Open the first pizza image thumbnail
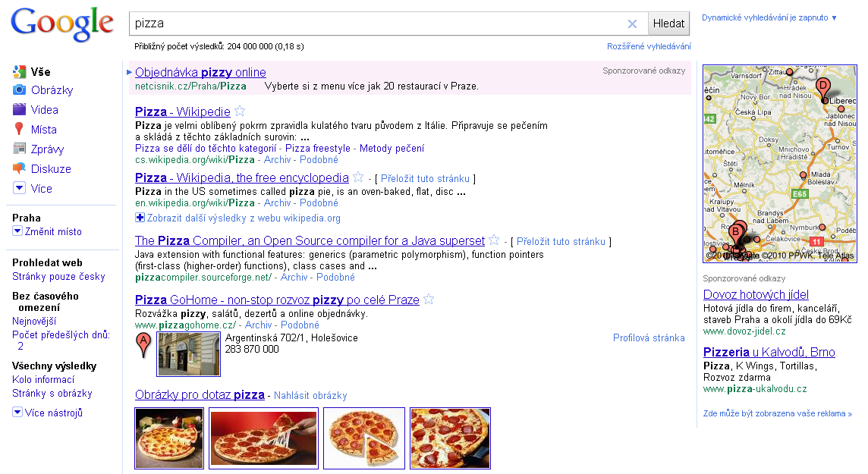Viewport: 868px width, 474px height. 169,438
